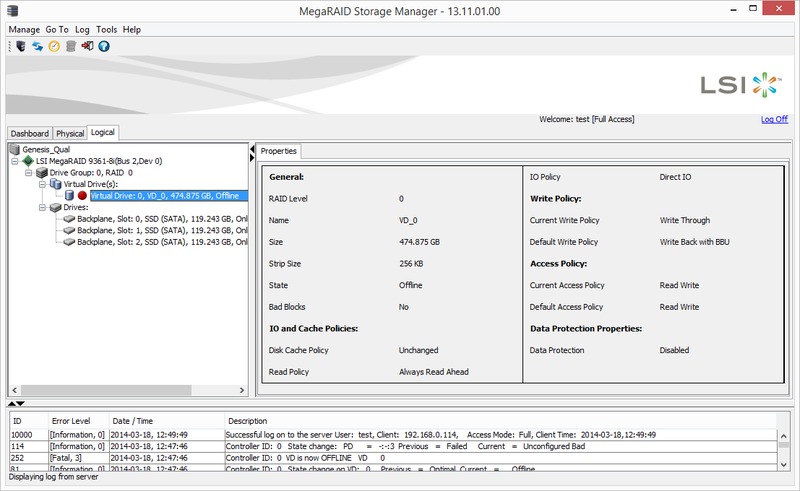800x491 pixels.
Task: Click the server icon in the toolbar
Action: pos(21,46)
